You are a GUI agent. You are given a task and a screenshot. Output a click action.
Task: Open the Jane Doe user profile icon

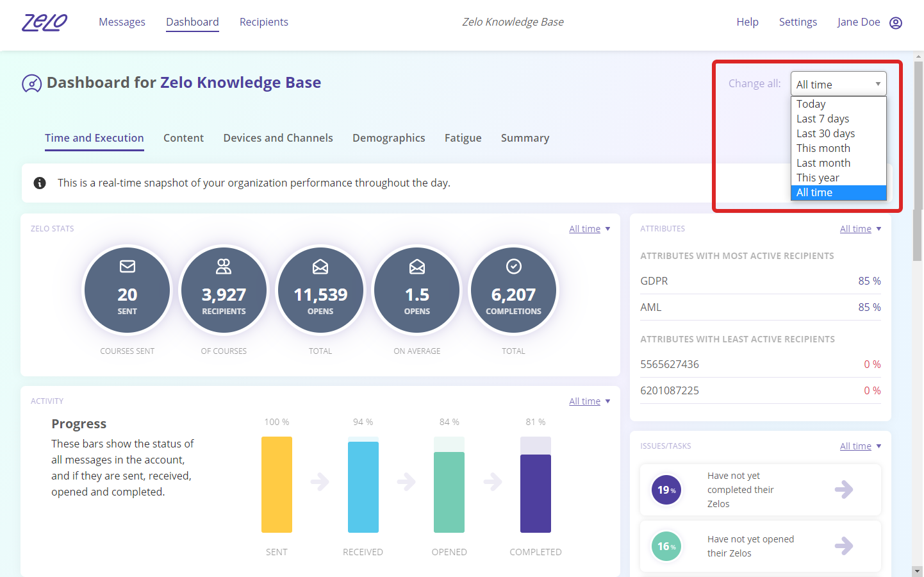tap(896, 23)
